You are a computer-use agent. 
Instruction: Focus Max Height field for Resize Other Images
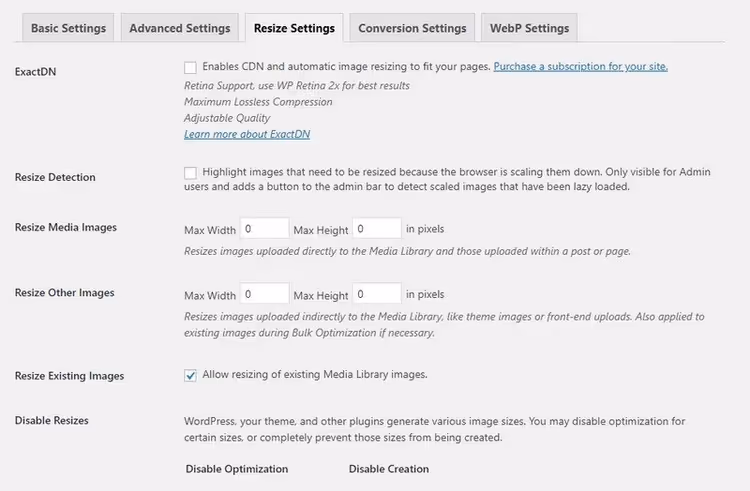pos(377,294)
